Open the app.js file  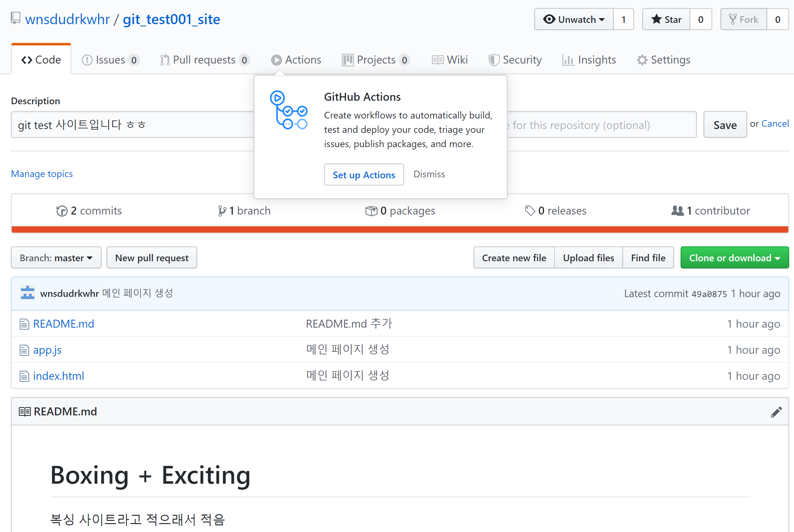(x=47, y=350)
